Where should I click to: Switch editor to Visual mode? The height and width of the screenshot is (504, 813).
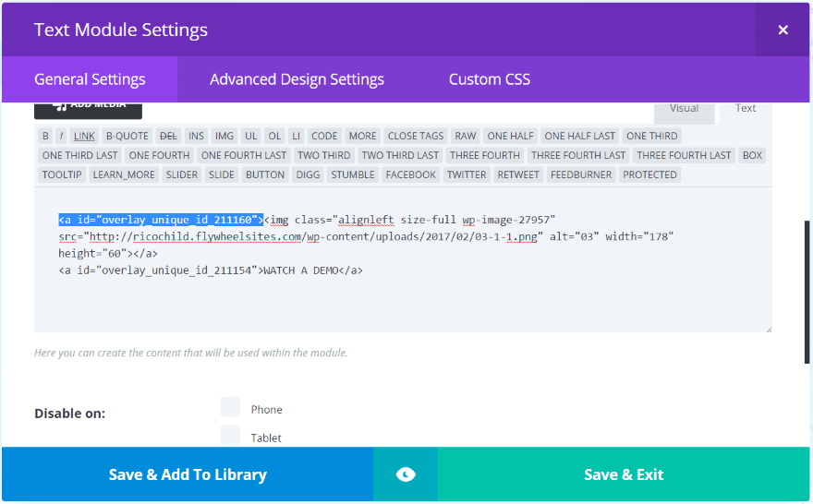pyautogui.click(x=684, y=109)
